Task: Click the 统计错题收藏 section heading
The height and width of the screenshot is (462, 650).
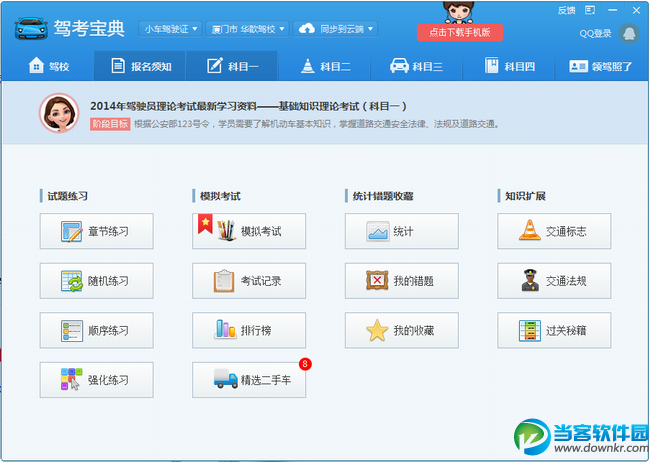Action: (383, 196)
